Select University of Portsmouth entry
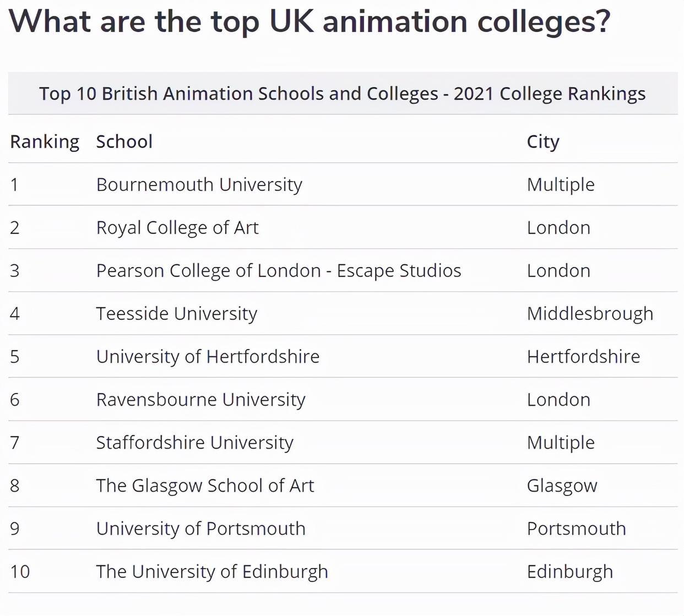The width and height of the screenshot is (684, 616). click(x=200, y=528)
